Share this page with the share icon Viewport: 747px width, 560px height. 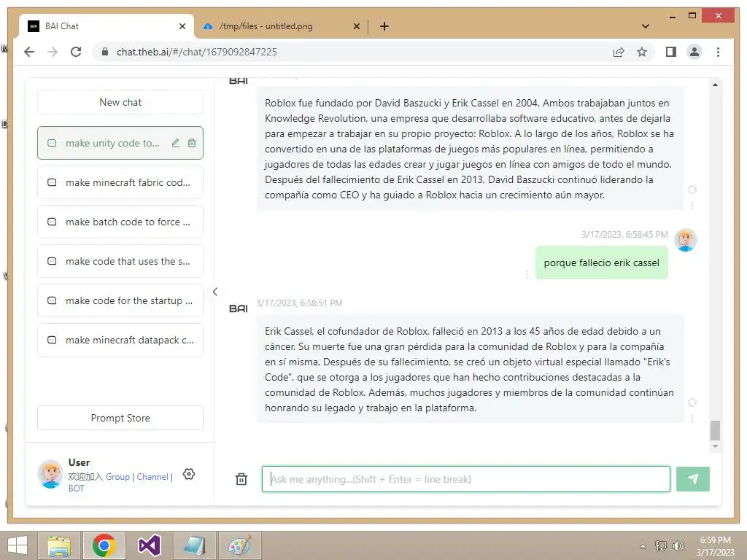tap(619, 52)
